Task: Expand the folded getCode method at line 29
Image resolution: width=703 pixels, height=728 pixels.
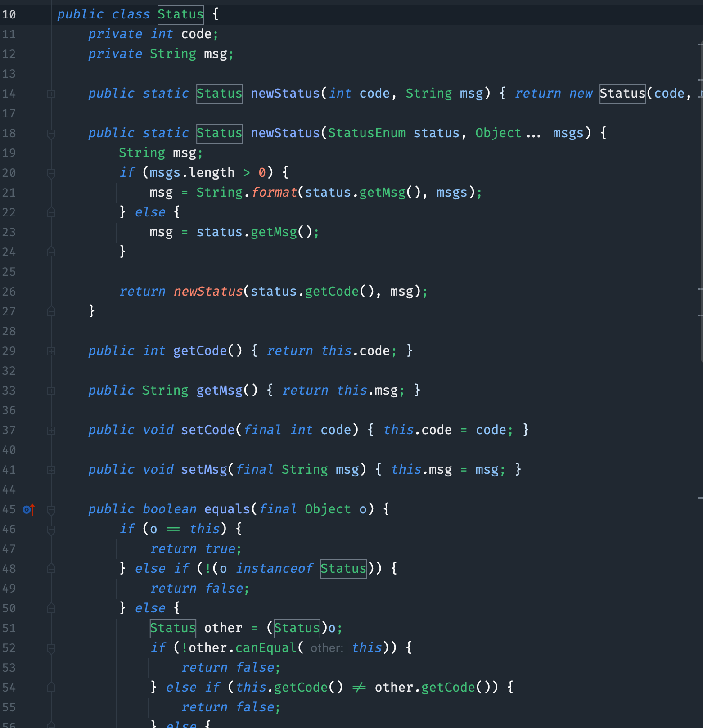Action: click(x=51, y=351)
